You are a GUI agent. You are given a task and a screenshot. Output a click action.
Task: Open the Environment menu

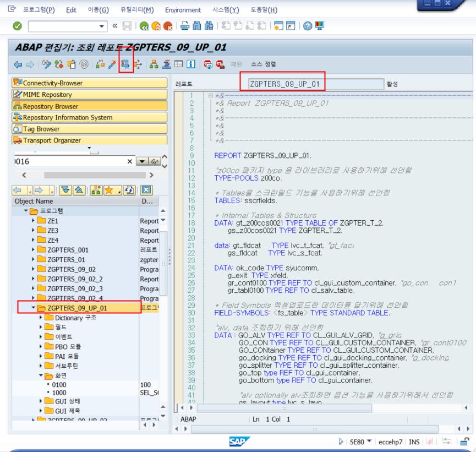click(183, 10)
